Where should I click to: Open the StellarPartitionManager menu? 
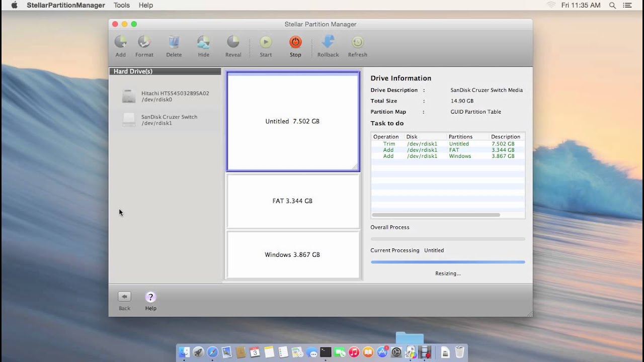(66, 5)
